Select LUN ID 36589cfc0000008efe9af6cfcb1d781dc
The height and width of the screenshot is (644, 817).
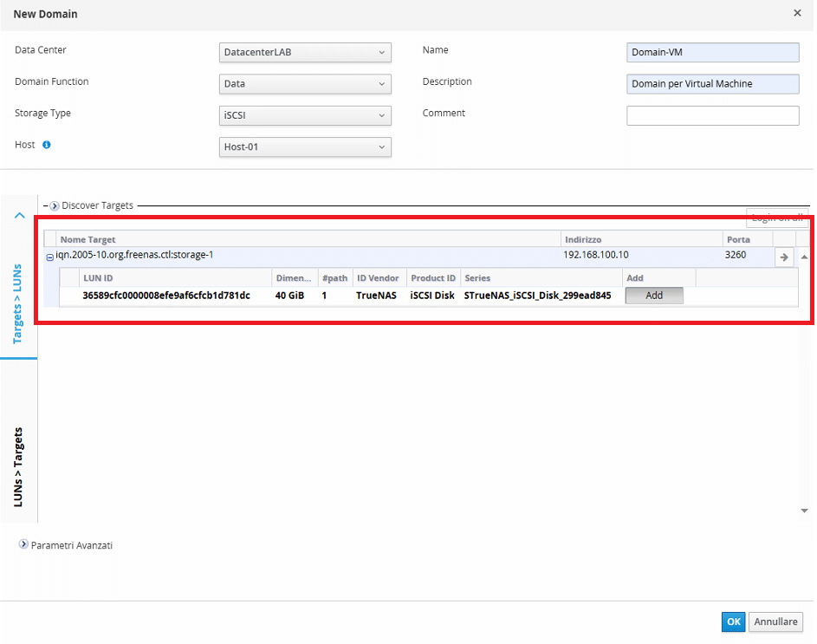[166, 296]
